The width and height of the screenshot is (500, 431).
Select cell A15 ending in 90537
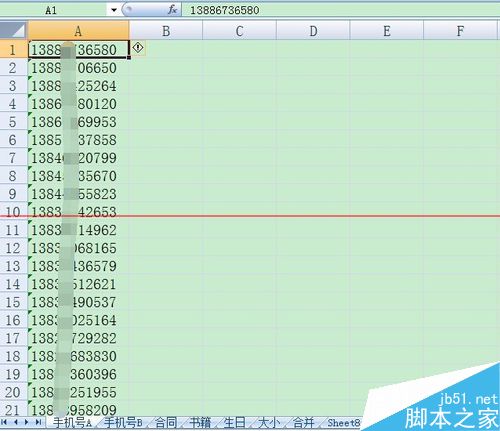(x=78, y=302)
